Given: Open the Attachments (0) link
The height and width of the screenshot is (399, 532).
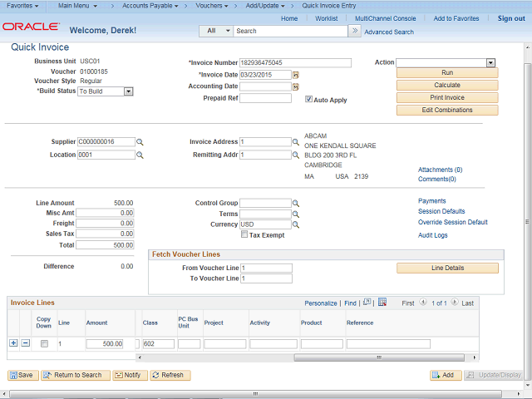Looking at the screenshot, I should (x=440, y=170).
